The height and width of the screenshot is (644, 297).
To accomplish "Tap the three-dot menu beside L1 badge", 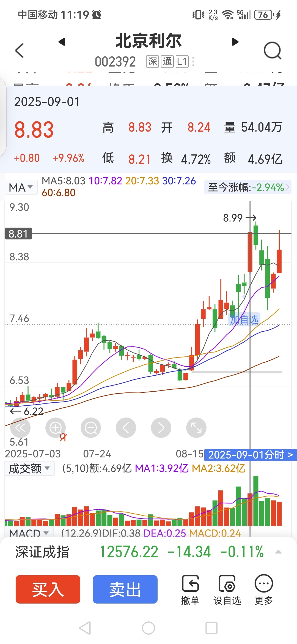I will click(x=193, y=62).
